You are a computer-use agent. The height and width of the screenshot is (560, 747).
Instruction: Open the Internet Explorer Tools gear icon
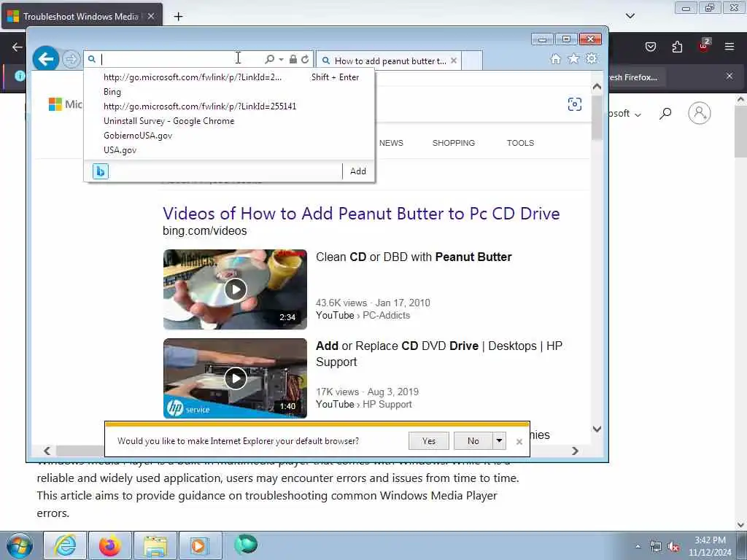tap(591, 58)
